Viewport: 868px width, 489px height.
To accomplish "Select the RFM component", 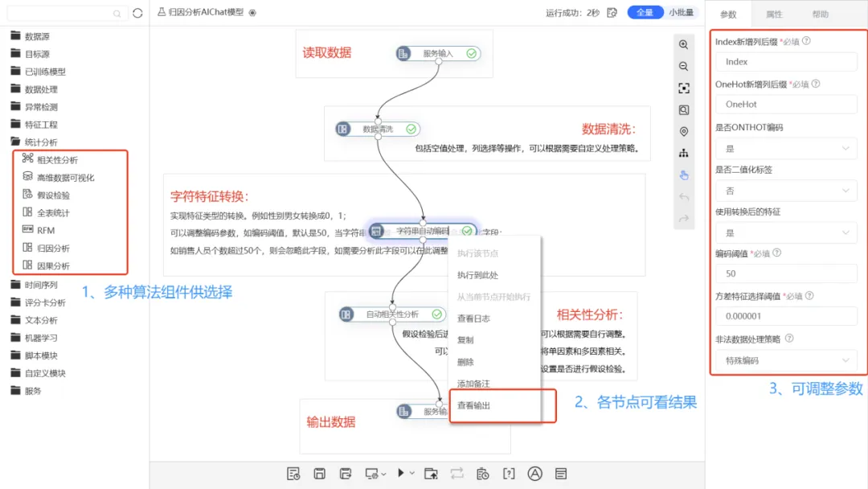I will tap(39, 230).
